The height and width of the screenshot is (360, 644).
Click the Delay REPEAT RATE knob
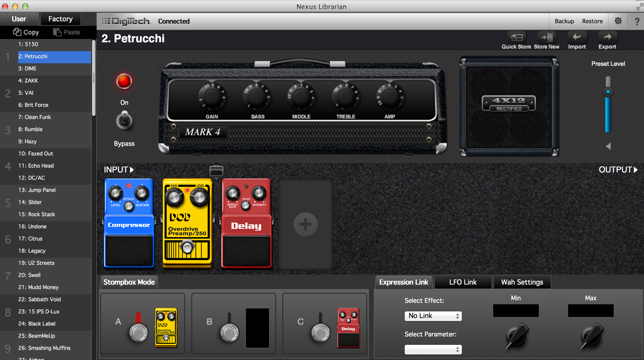(x=233, y=193)
